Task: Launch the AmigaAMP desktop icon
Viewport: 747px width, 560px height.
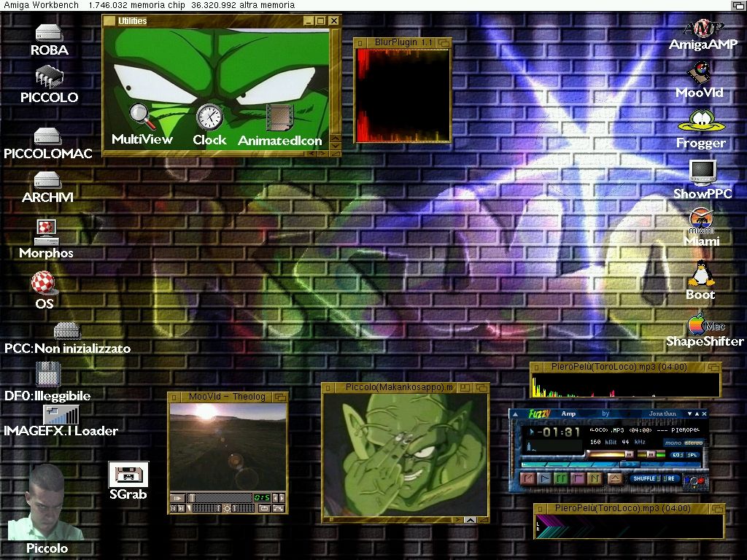Action: pos(703,35)
